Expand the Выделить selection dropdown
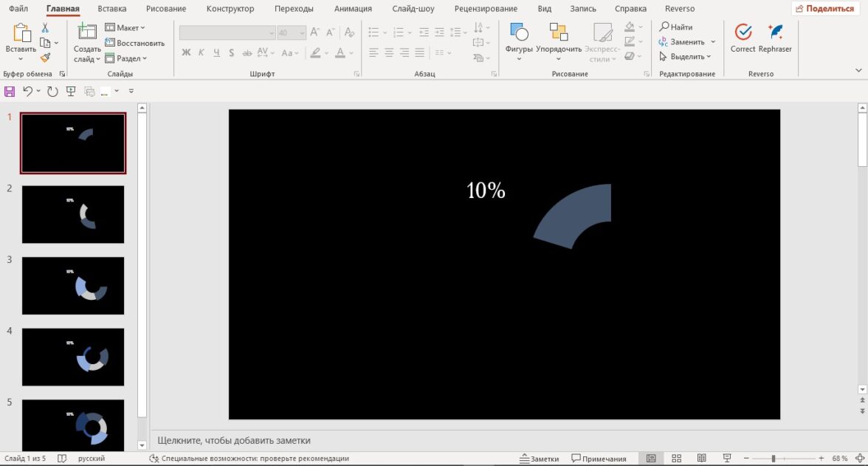Screen dimensions: 868x466 tap(686, 57)
